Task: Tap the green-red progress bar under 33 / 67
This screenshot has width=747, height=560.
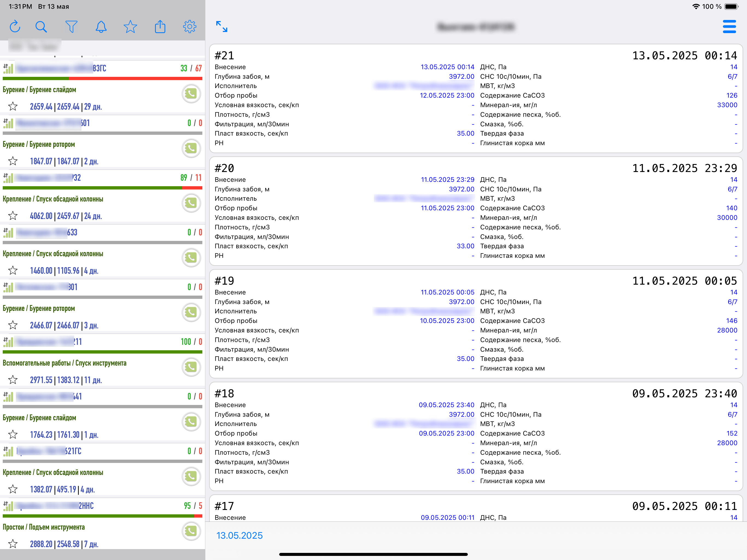Action: point(102,79)
